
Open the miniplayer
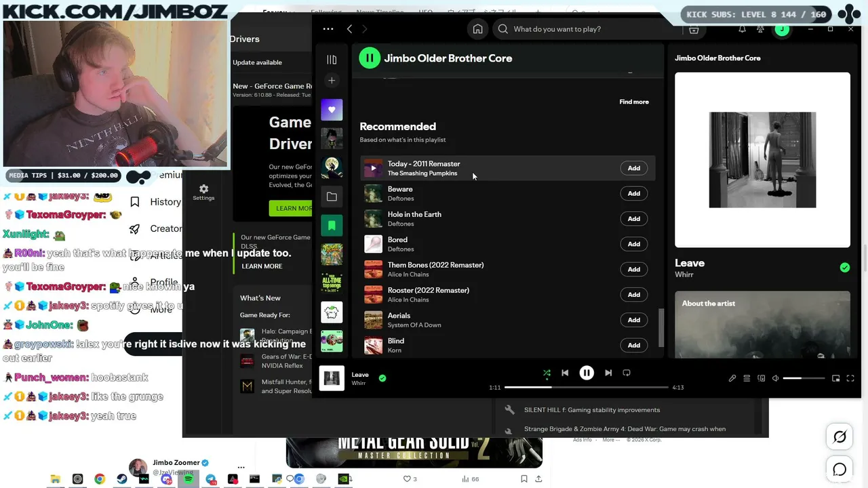pos(836,378)
